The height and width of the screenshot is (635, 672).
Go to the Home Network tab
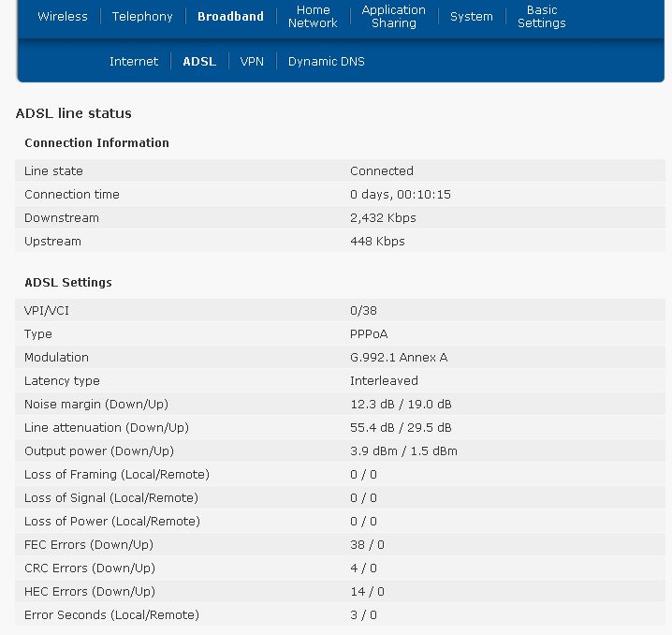[x=313, y=17]
